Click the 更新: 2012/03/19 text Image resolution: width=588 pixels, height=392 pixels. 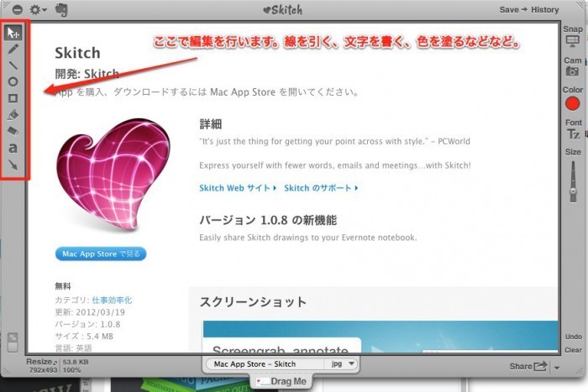[90, 312]
